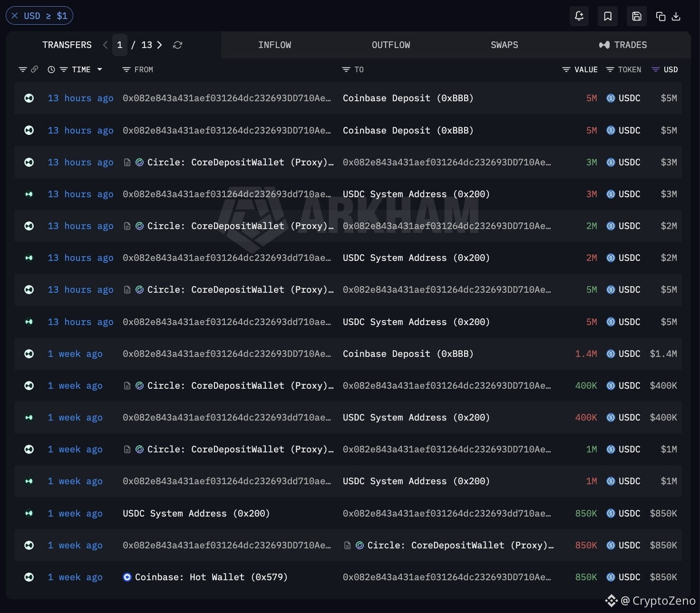Switch to the OUTFLOW tab
Image resolution: width=700 pixels, height=613 pixels.
[391, 45]
